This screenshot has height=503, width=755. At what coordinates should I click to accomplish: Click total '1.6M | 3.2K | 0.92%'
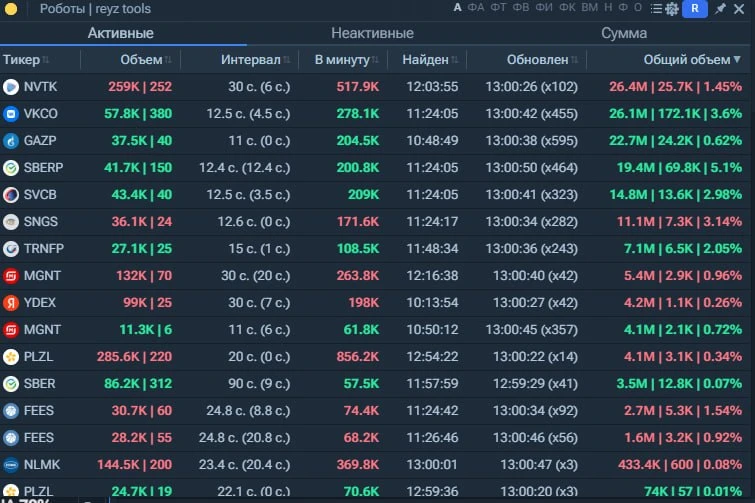point(683,438)
